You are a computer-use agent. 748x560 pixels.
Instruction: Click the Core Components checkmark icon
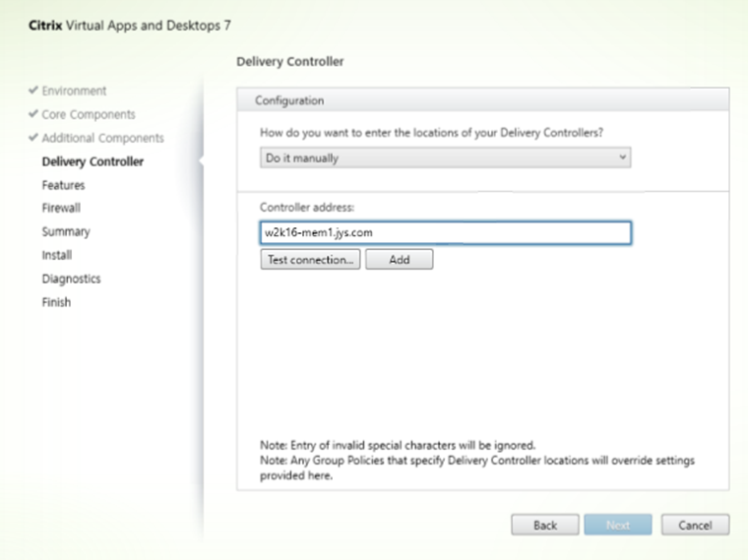33,113
